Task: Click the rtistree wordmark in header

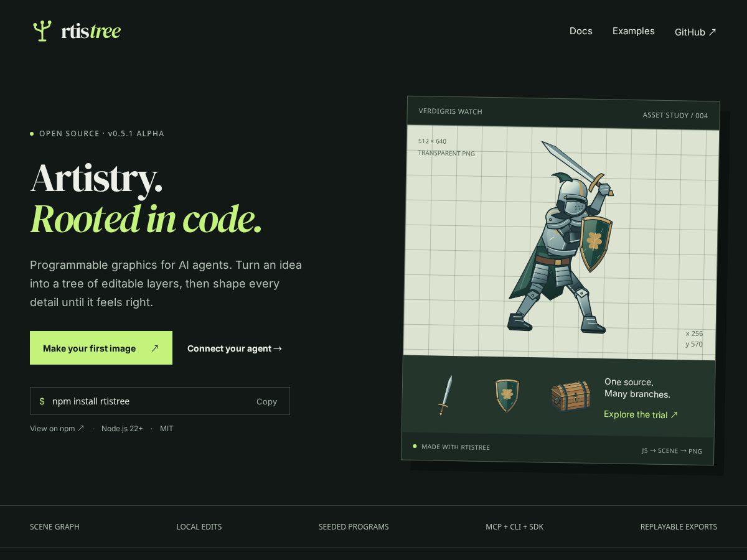Action: click(91, 31)
